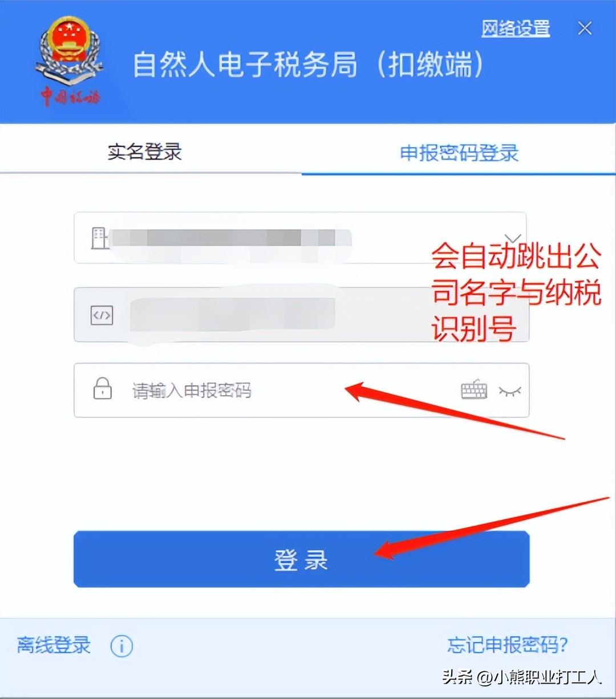Viewport: 616px width, 699px height.
Task: Click the padlock icon in password field
Action: [x=102, y=388]
